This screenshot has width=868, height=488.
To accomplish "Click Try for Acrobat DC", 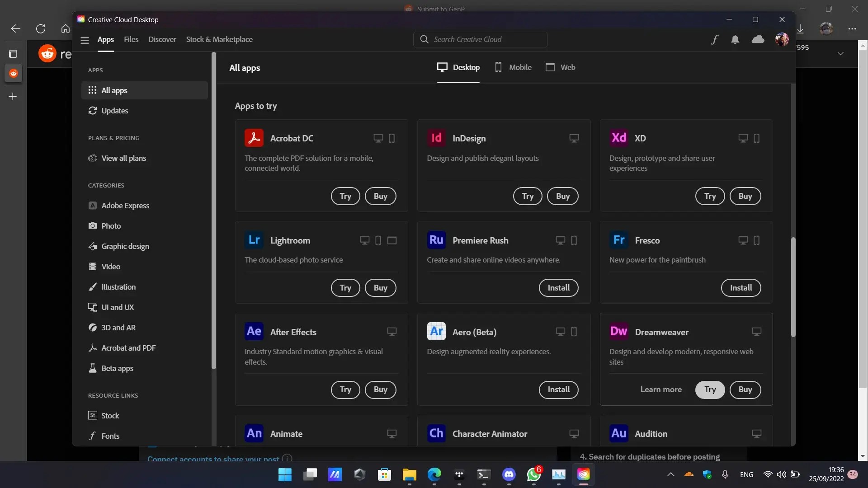I will click(x=345, y=196).
